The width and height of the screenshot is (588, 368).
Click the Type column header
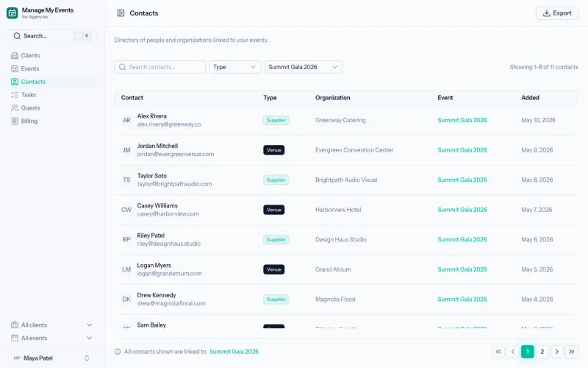coord(270,98)
